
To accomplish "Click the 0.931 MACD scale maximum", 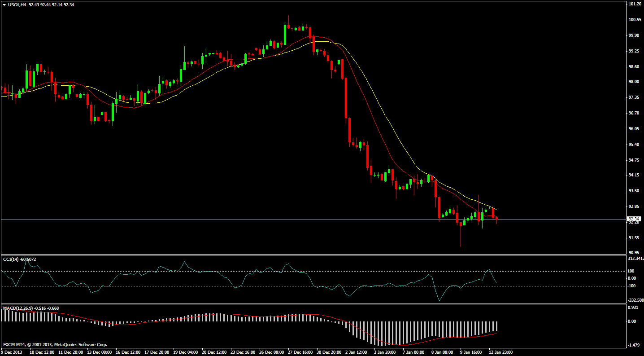I will point(633,307).
